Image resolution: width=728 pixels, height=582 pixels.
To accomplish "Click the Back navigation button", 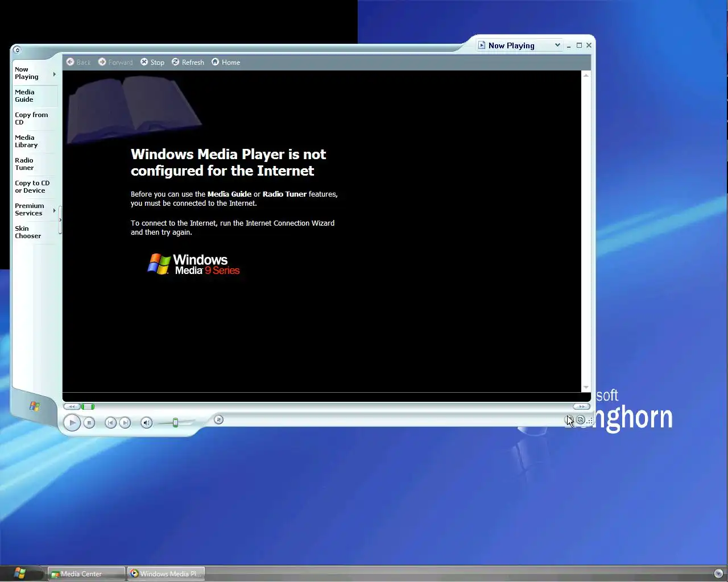I will point(78,62).
